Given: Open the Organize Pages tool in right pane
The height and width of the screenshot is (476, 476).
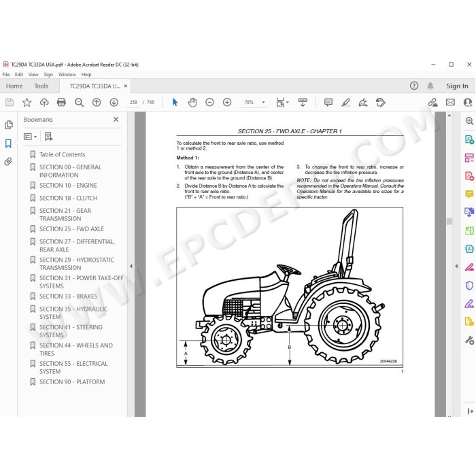Looking at the screenshot, I should (469, 158).
